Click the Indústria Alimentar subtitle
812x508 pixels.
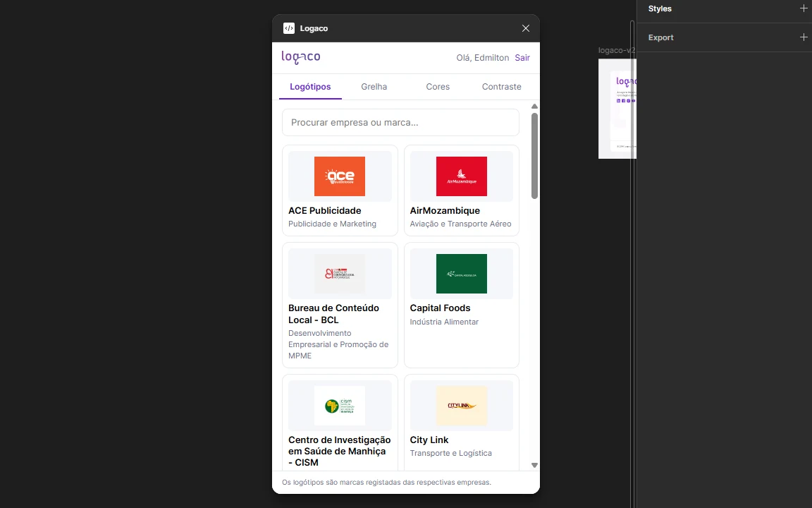[444, 322]
